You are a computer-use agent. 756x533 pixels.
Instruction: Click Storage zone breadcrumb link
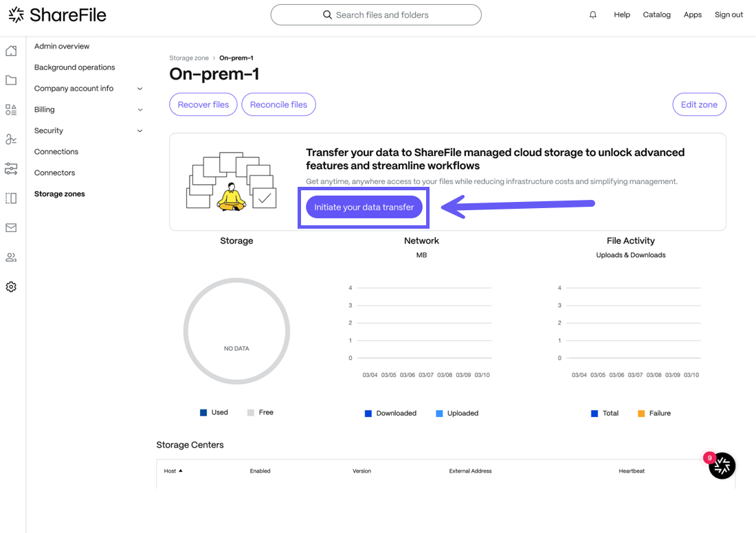pos(189,58)
